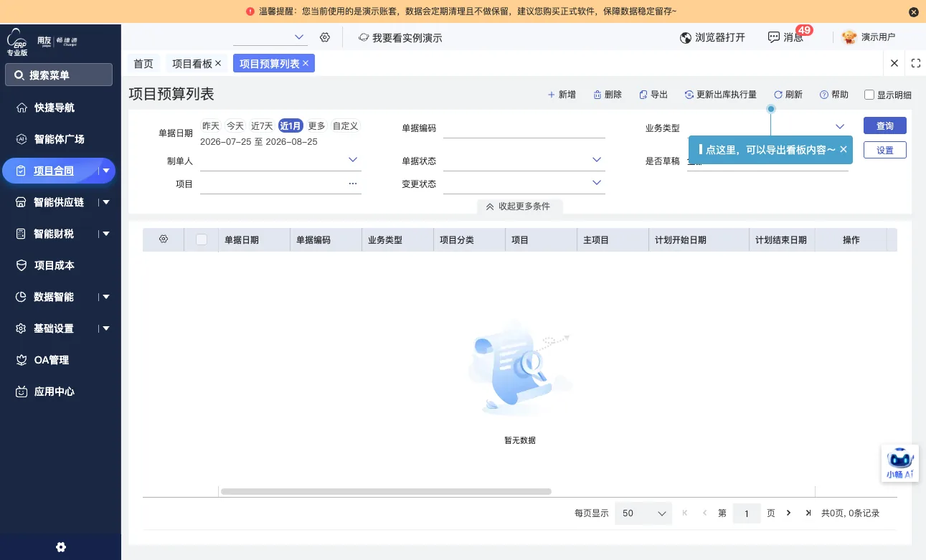Select the 近7天 date filter
Image resolution: width=926 pixels, height=560 pixels.
(262, 125)
